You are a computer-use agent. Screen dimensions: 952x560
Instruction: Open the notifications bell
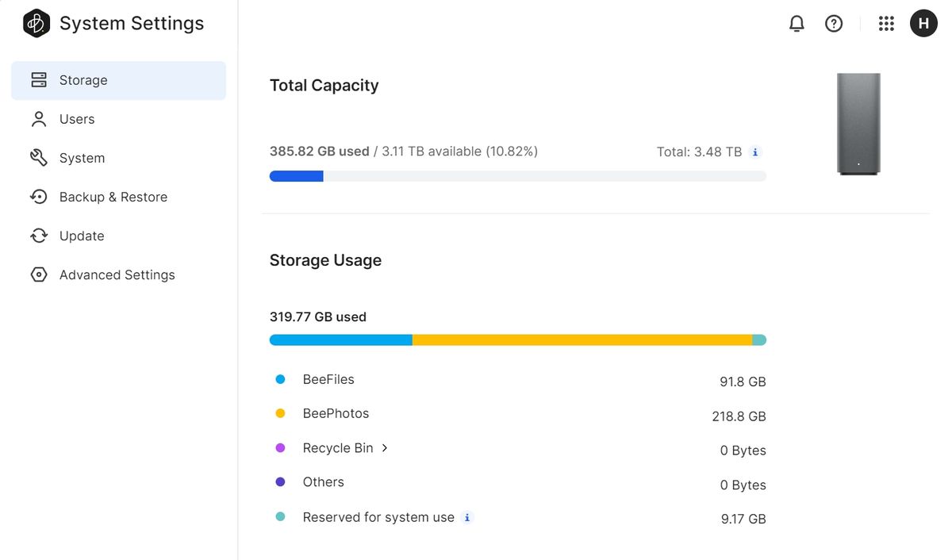[x=796, y=23]
